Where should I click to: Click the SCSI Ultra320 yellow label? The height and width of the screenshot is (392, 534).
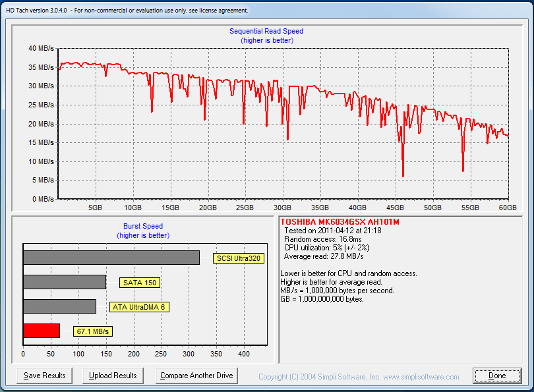point(239,258)
